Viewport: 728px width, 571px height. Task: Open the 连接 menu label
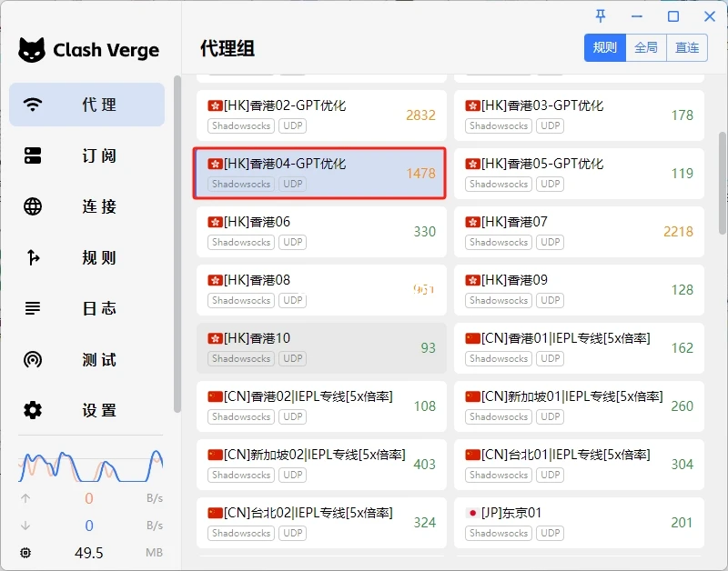pyautogui.click(x=99, y=206)
